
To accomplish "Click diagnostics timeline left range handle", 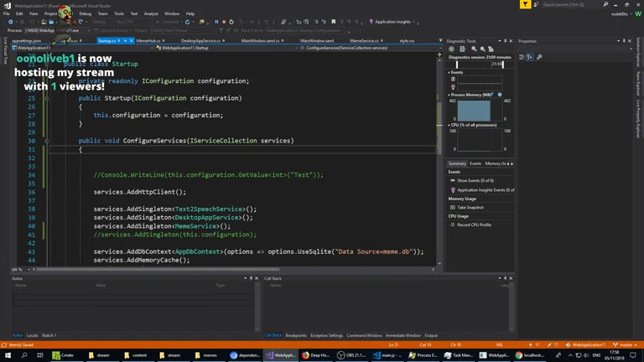I will 457,65.
